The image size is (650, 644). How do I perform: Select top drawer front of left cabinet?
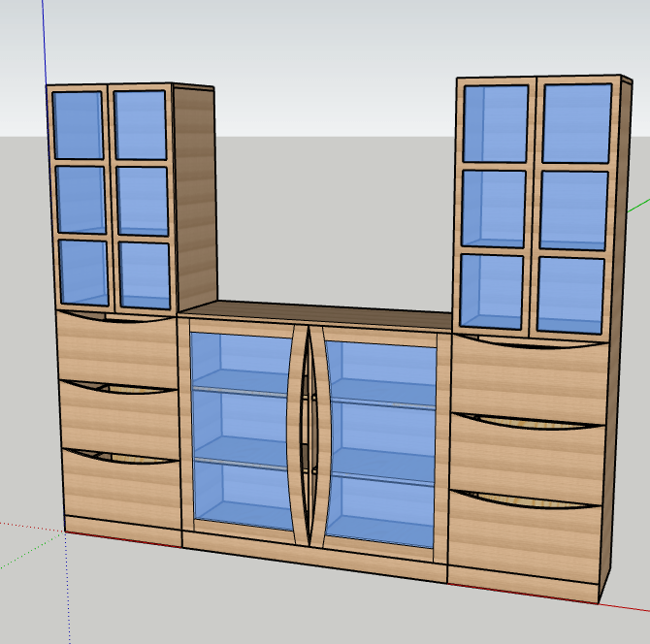(118, 352)
